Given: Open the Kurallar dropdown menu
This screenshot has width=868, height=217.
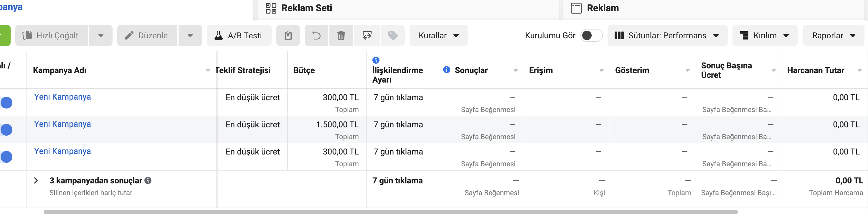Looking at the screenshot, I should point(438,35).
